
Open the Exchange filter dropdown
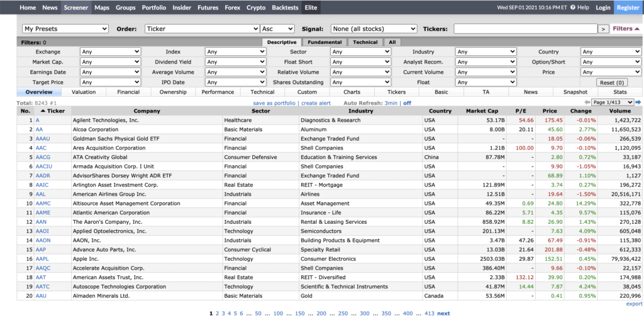[111, 52]
